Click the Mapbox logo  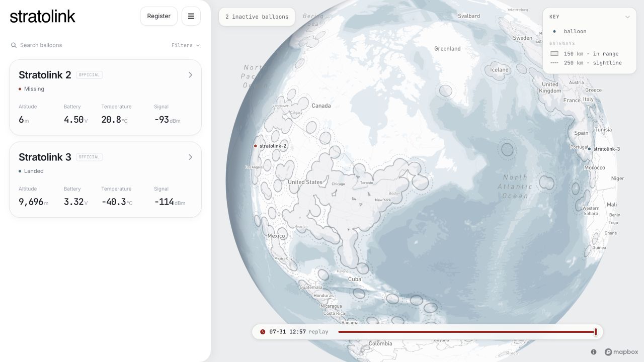coord(621,352)
